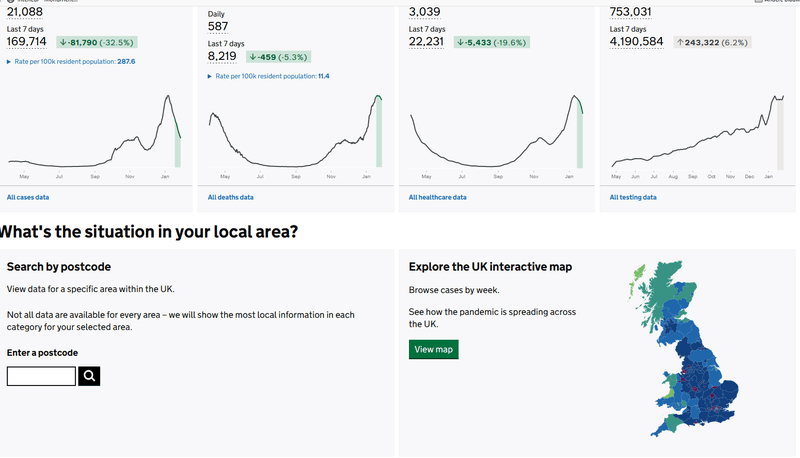
Task: Click the deaths trend line chart
Action: 295,135
